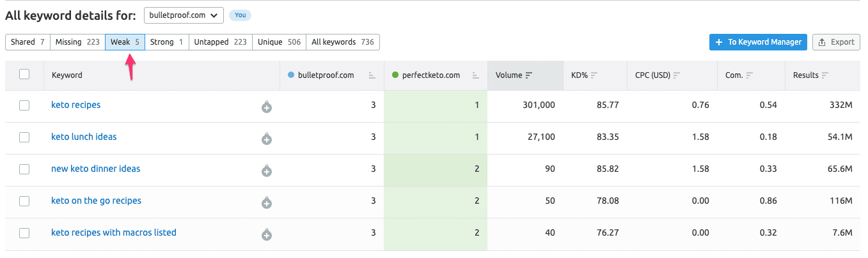868x258 pixels.
Task: Sort by CPC (USD) column icon
Action: tap(677, 75)
